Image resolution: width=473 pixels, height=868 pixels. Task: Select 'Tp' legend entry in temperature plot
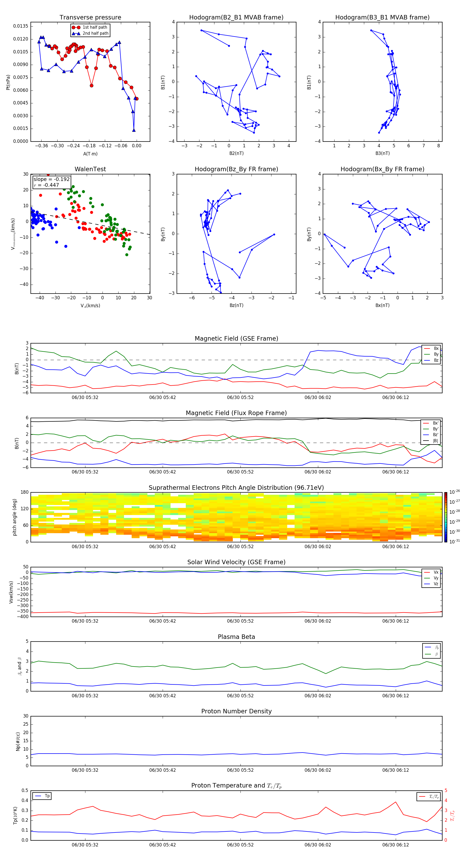click(42, 796)
